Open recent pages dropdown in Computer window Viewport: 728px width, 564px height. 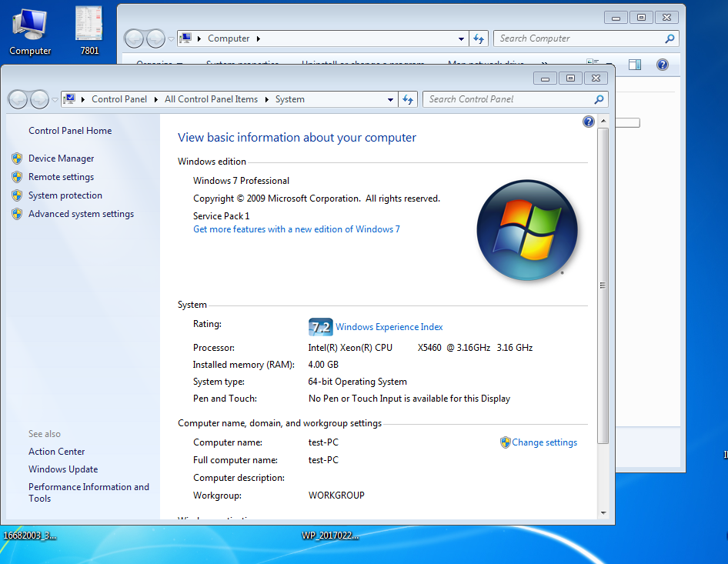point(171,38)
